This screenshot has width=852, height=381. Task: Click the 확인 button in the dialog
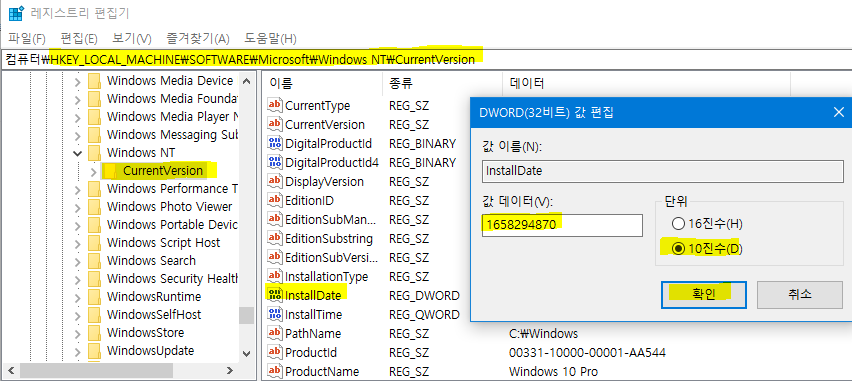click(x=704, y=295)
